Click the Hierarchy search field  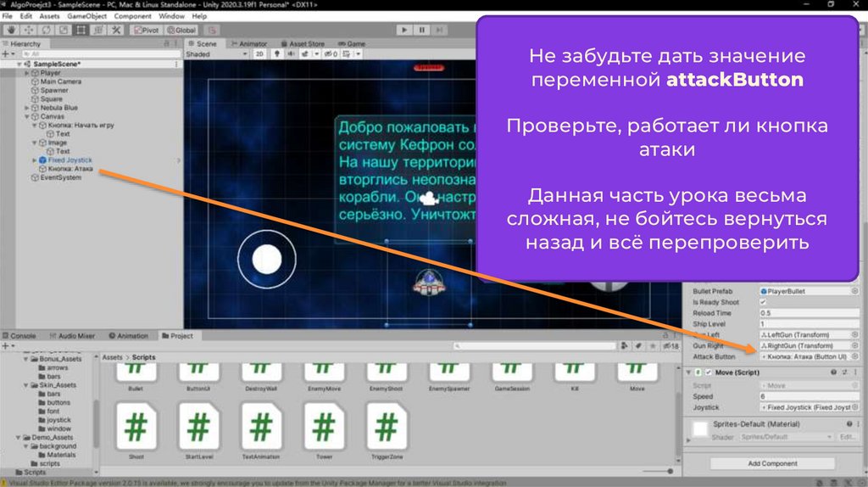[x=102, y=53]
